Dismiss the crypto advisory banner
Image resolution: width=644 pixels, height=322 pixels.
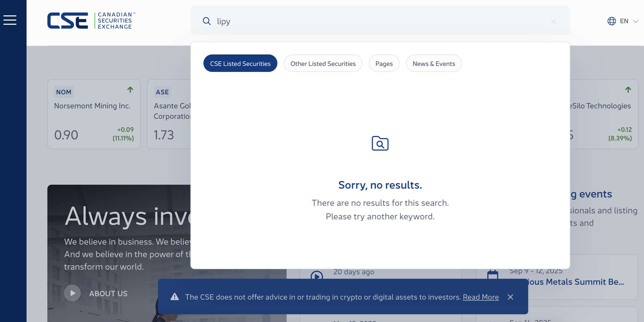[x=510, y=297]
